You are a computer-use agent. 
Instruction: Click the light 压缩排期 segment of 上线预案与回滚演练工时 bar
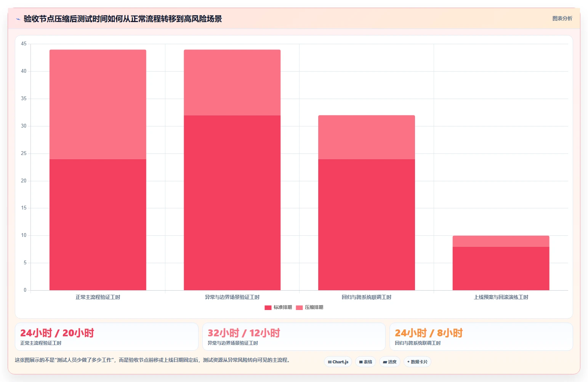[x=501, y=241]
